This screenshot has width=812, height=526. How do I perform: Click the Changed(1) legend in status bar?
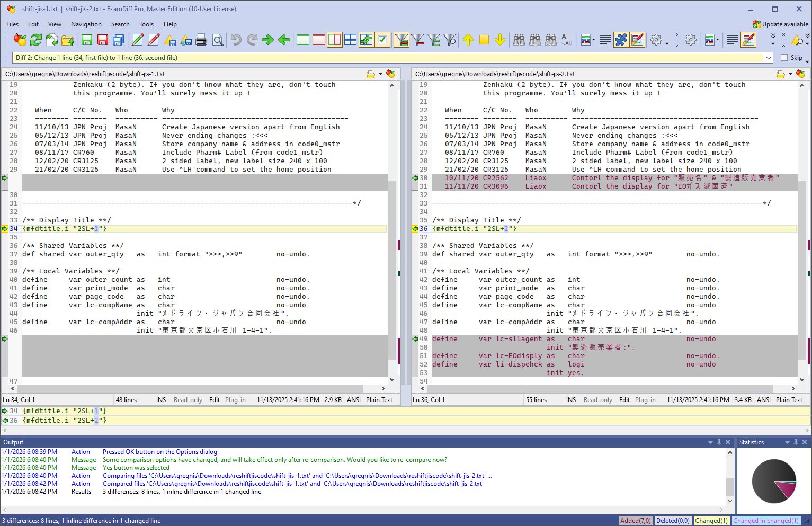pos(711,521)
